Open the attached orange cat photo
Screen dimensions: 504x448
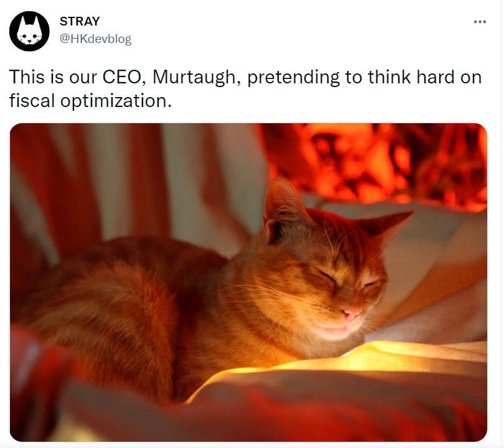point(248,282)
